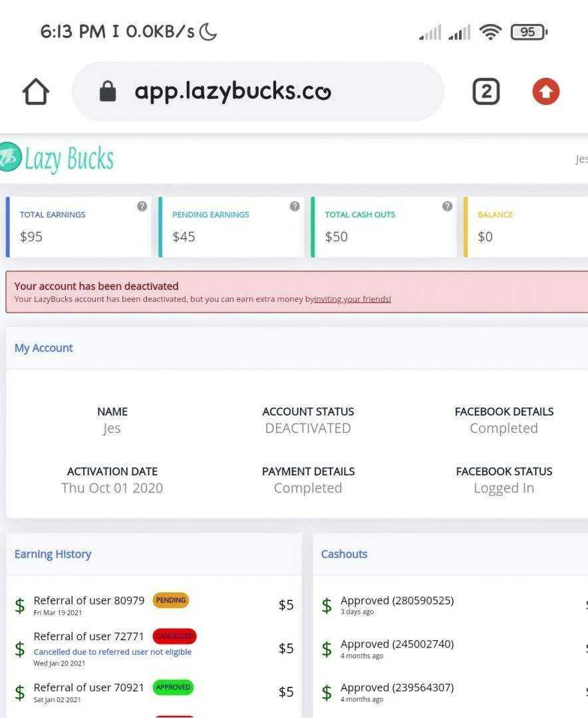The height and width of the screenshot is (718, 588).
Task: Click 'Cancelled due to referred user not eligible'
Action: tap(112, 652)
